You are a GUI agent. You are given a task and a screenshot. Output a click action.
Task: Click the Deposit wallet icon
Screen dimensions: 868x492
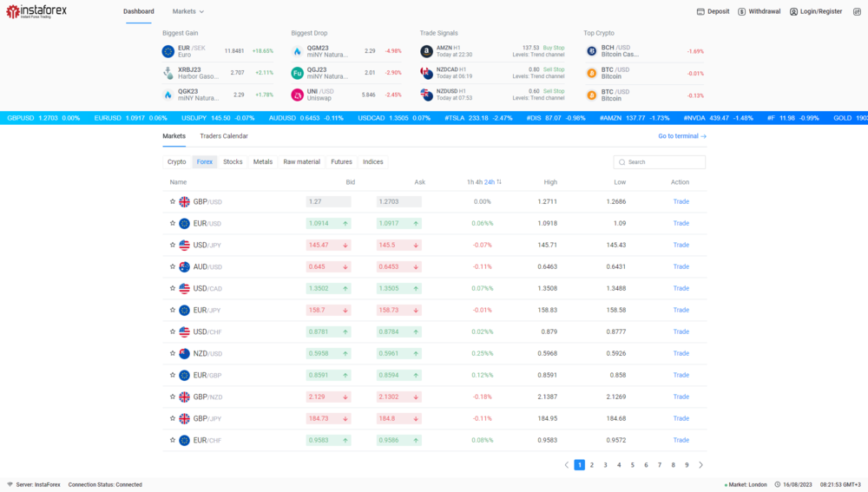pos(700,12)
